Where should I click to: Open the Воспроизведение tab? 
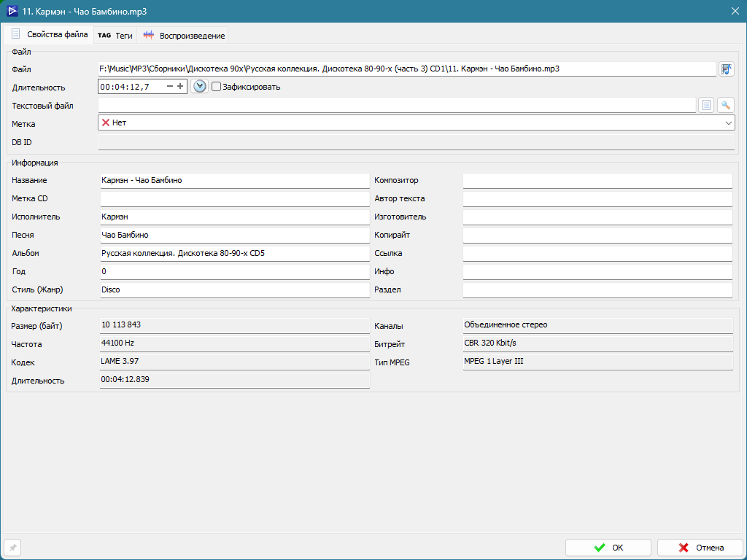(x=183, y=35)
